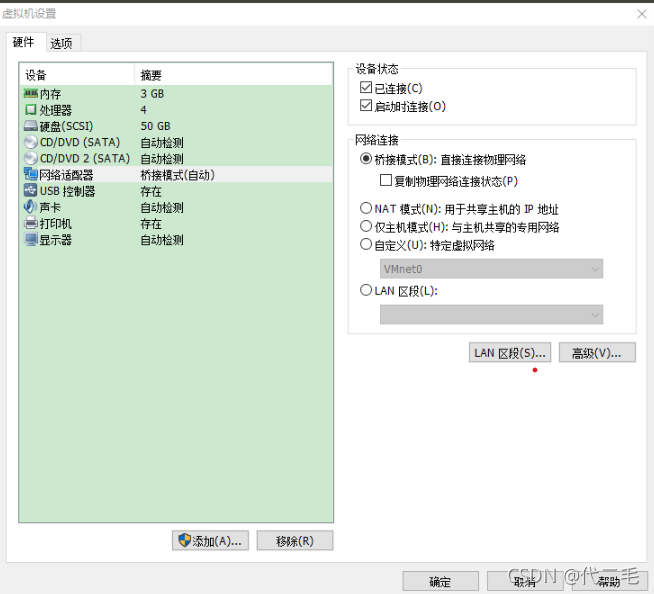Close the 虚拟机设置 dialog
The height and width of the screenshot is (594, 654).
(641, 14)
